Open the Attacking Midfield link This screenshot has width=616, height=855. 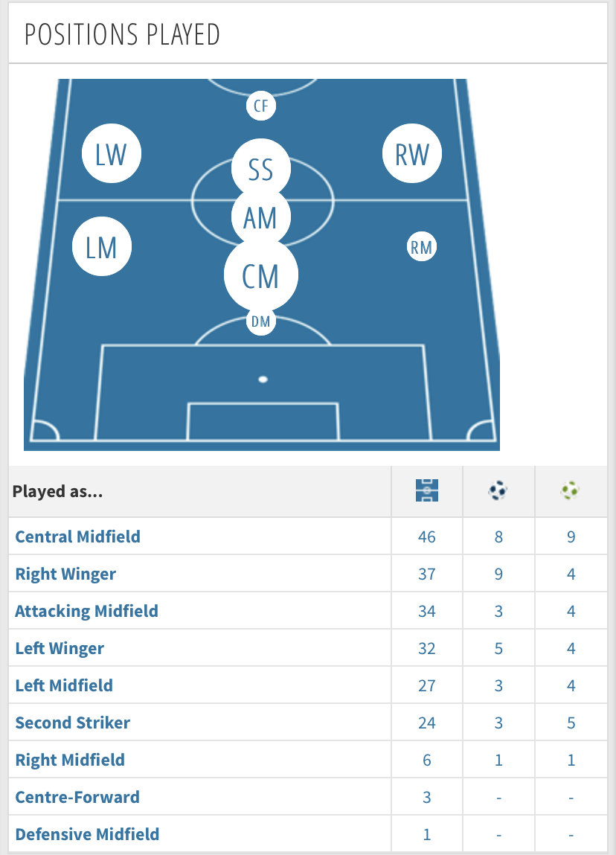[x=87, y=611]
